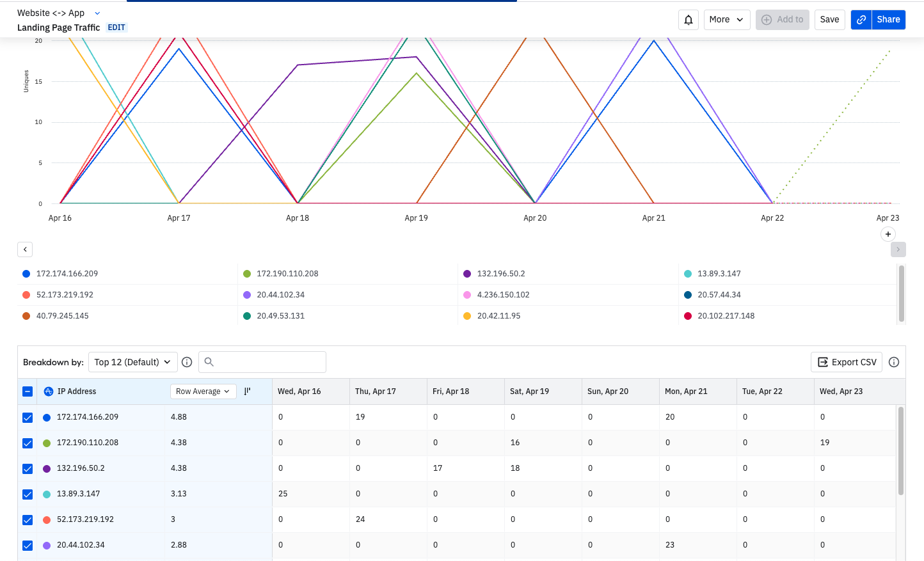The width and height of the screenshot is (924, 561).
Task: Uncheck the 13.89.3.147 row checkbox
Action: click(28, 494)
